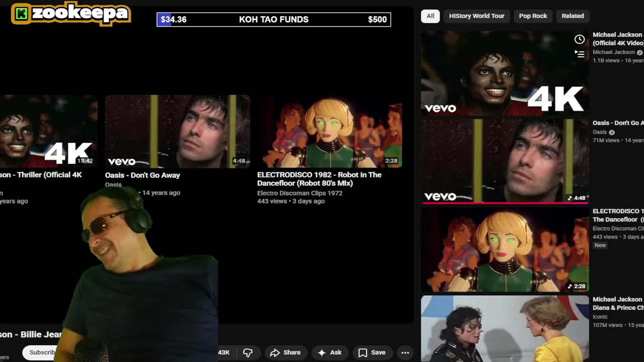Open the Thriller 4K endscreen thumbnail
The image size is (644, 362).
[48, 131]
